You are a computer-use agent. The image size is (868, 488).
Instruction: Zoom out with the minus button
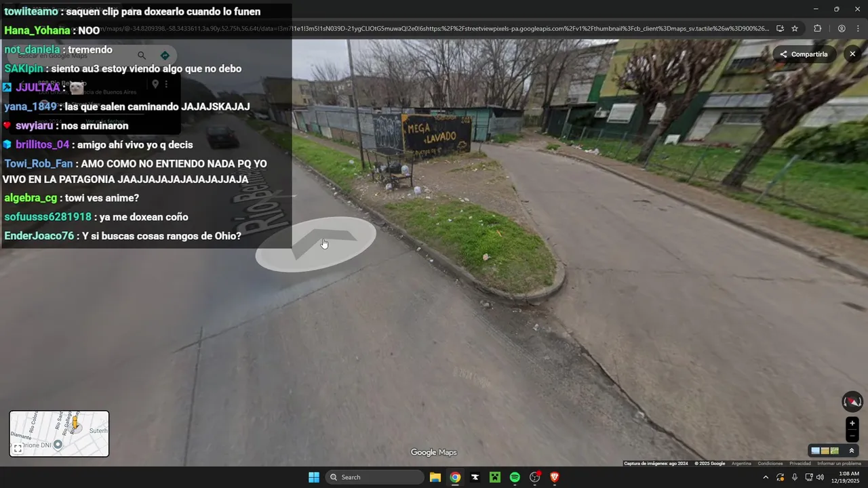[852, 436]
